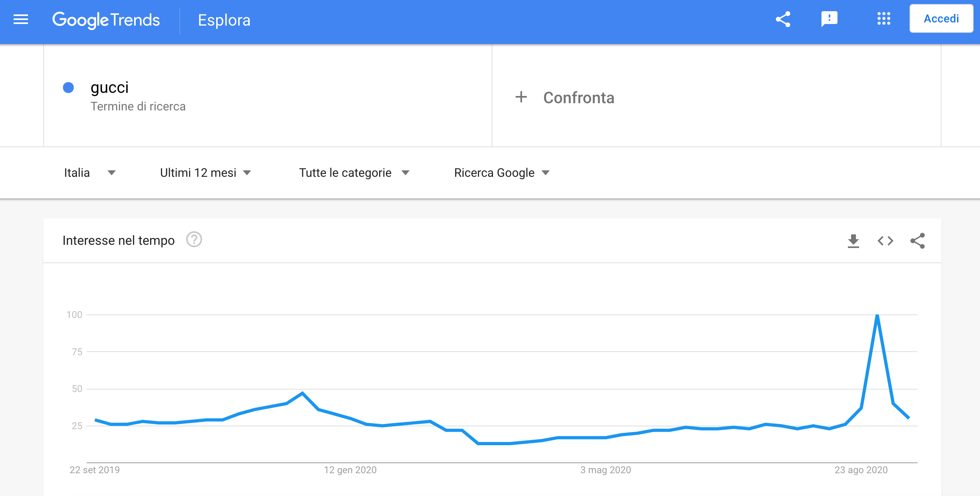Click the plus icon beside Confronta
The image size is (980, 496).
(x=521, y=97)
